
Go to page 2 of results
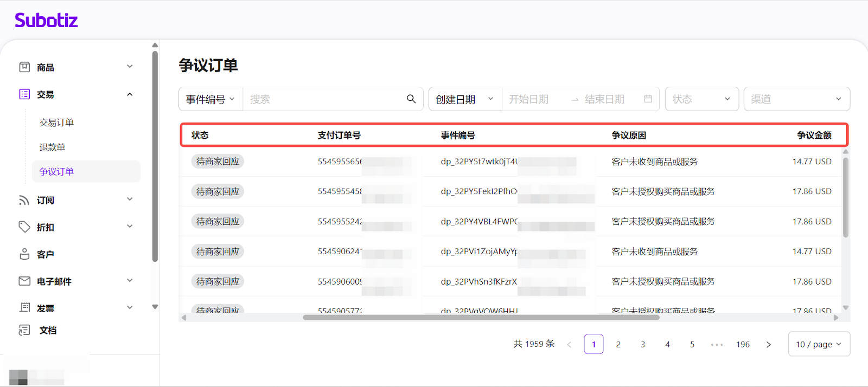click(x=618, y=344)
